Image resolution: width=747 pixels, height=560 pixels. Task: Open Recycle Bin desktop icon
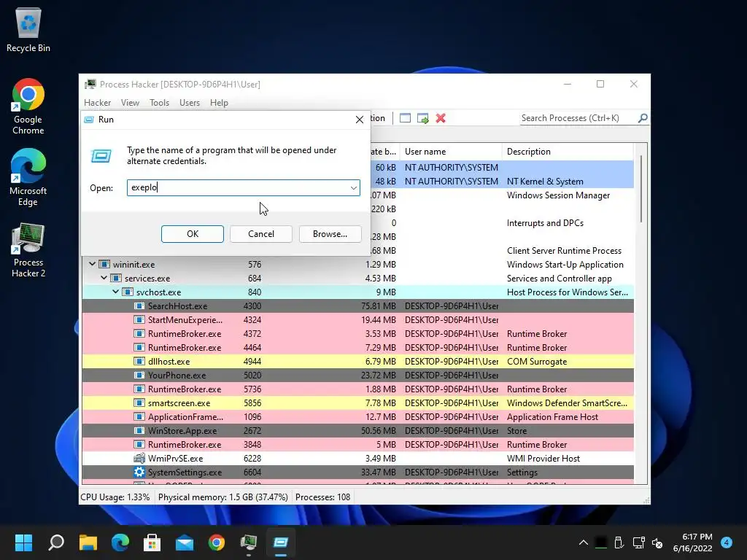(x=28, y=30)
